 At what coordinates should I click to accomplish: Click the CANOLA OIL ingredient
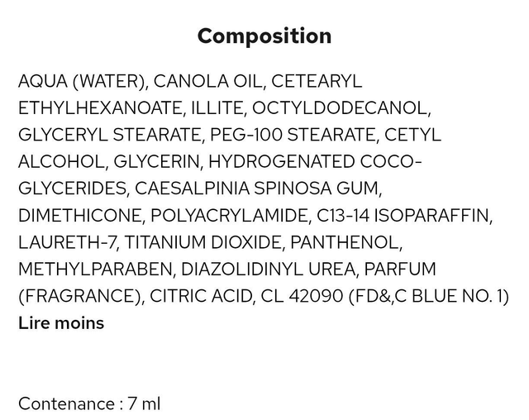point(207,82)
